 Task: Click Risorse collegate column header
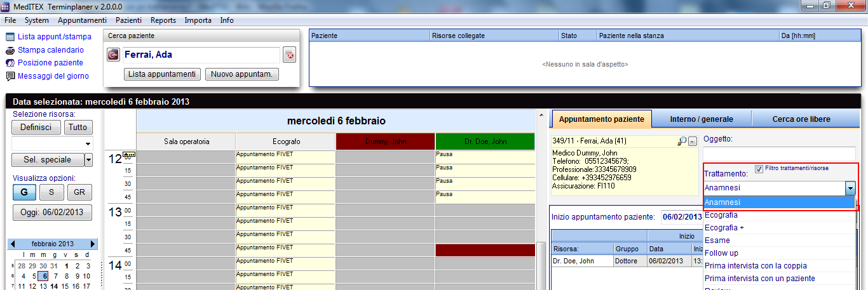494,36
